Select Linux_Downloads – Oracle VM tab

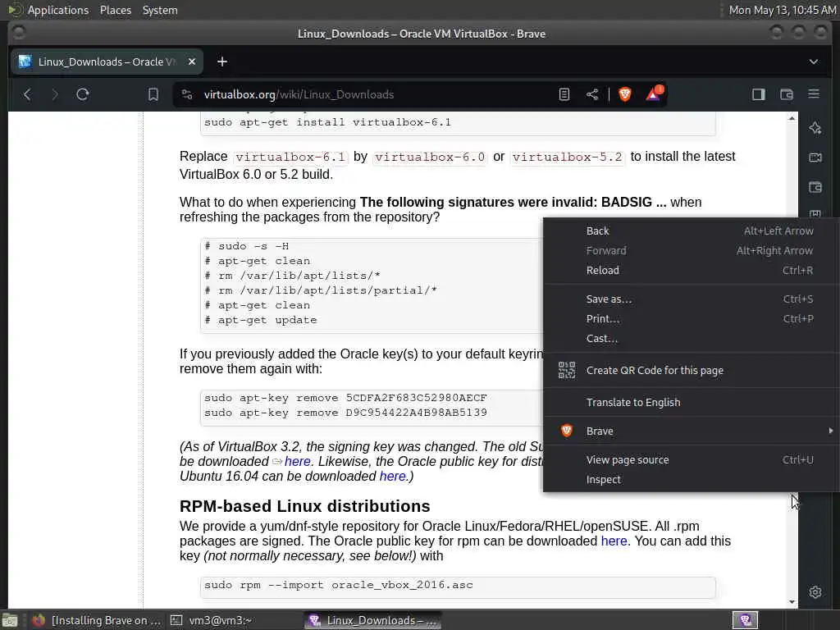[107, 62]
